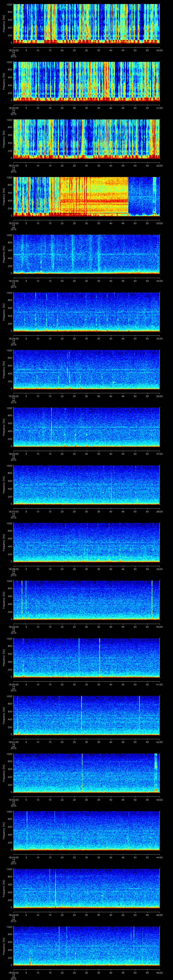173x980 pixels.
Task: Select the spectrogram panel starting at 18:33:00
Action: pyautogui.click(x=86, y=254)
